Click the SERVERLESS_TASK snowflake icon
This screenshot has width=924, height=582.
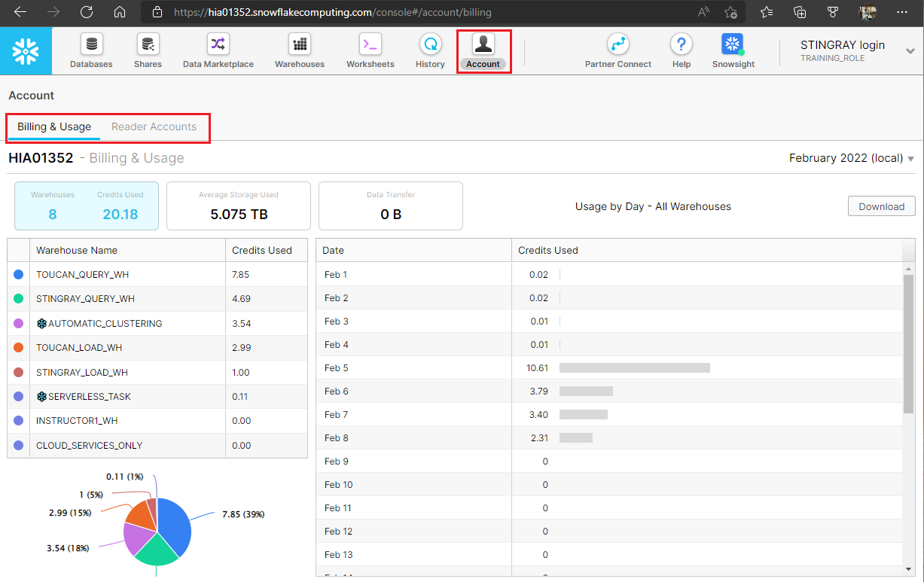[x=42, y=397]
